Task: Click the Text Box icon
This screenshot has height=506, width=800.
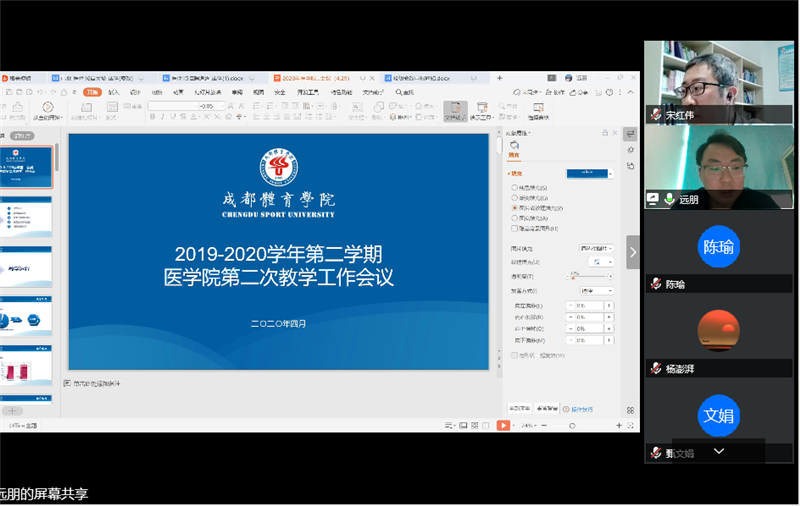Action: pyautogui.click(x=357, y=107)
